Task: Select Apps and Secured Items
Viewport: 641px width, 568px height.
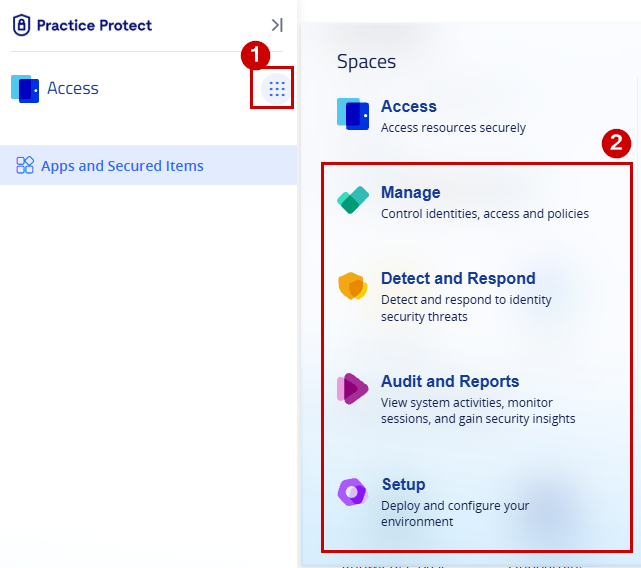Action: point(148,165)
